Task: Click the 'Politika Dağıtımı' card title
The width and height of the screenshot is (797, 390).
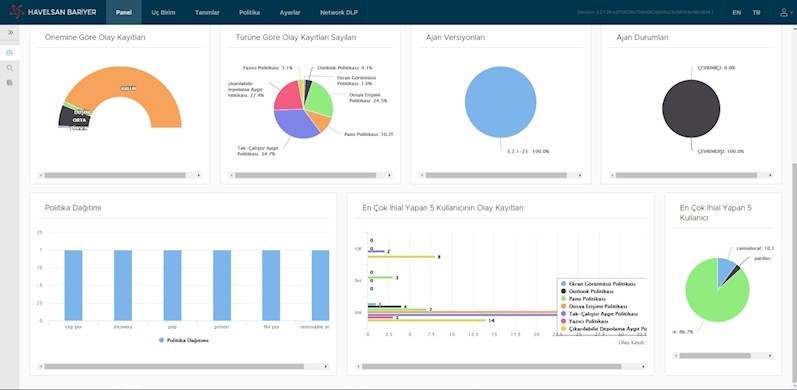Action: [73, 208]
